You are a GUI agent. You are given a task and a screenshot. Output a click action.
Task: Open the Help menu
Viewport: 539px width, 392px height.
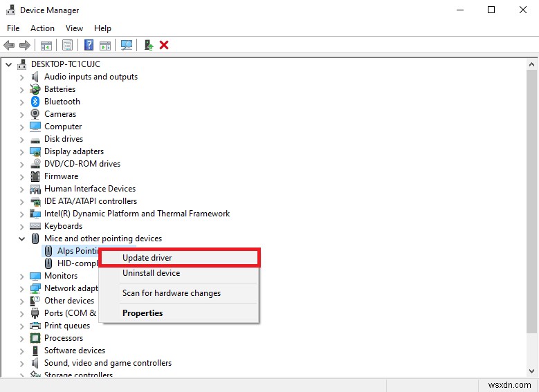(102, 28)
